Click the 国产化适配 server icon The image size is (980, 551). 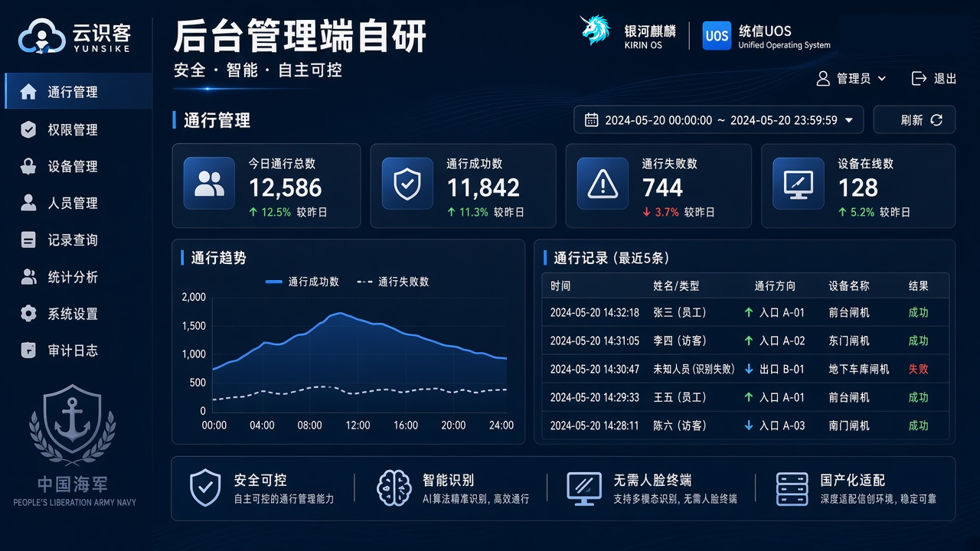point(792,489)
